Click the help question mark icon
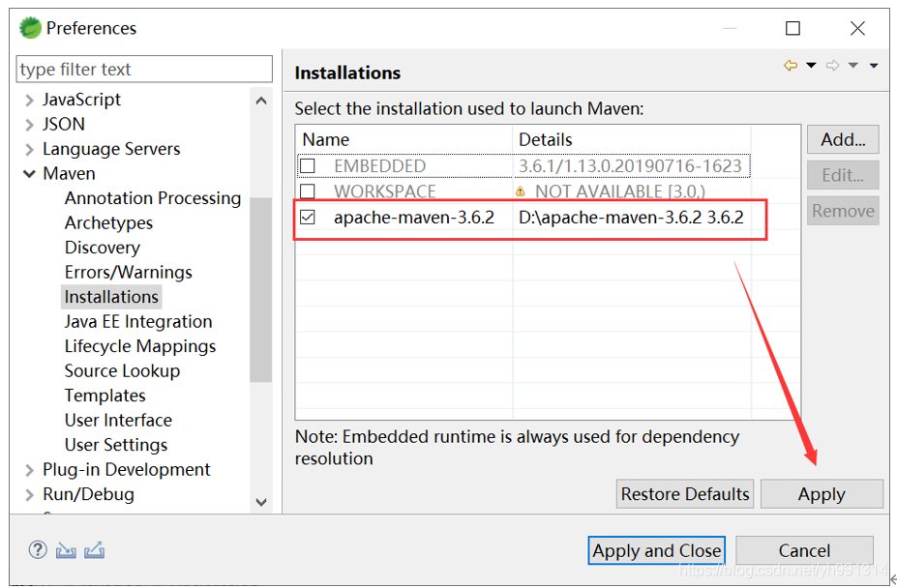Viewport: 897px width, 588px height. coord(38,549)
